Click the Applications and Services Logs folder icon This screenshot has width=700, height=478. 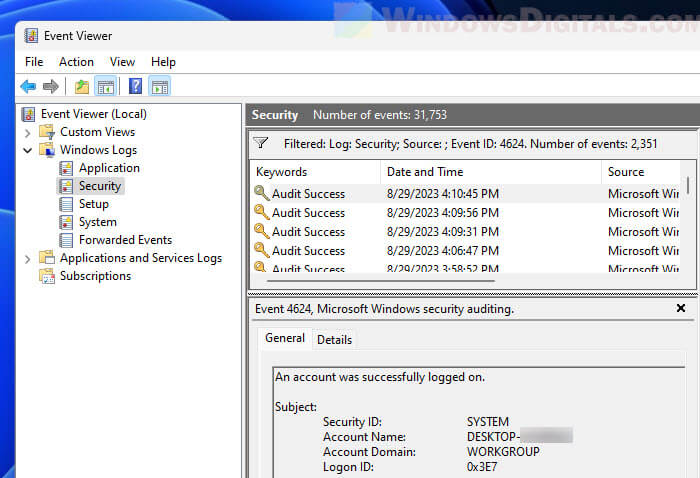(47, 258)
